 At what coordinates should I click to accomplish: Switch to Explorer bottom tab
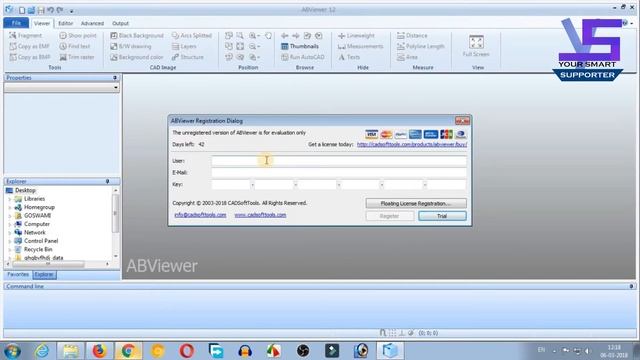(44, 275)
